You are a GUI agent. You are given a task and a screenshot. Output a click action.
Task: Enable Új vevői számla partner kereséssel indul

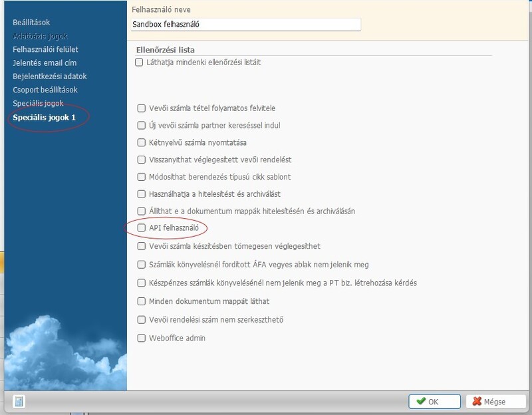point(141,125)
